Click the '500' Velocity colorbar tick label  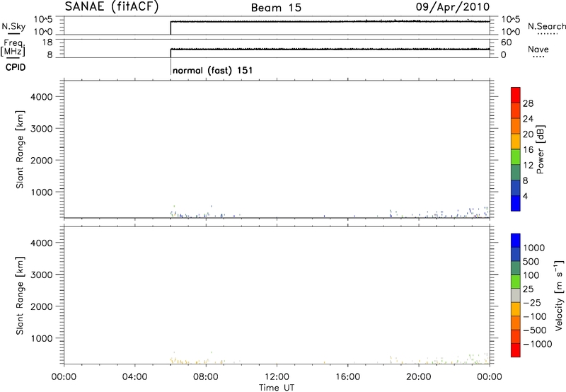[531, 261]
